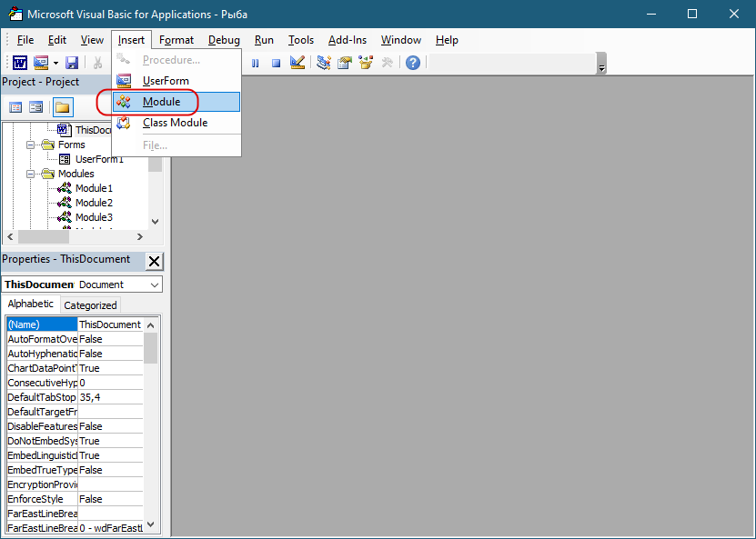This screenshot has height=539, width=756.
Task: Select ThisDocument in project tree
Action: 93,130
